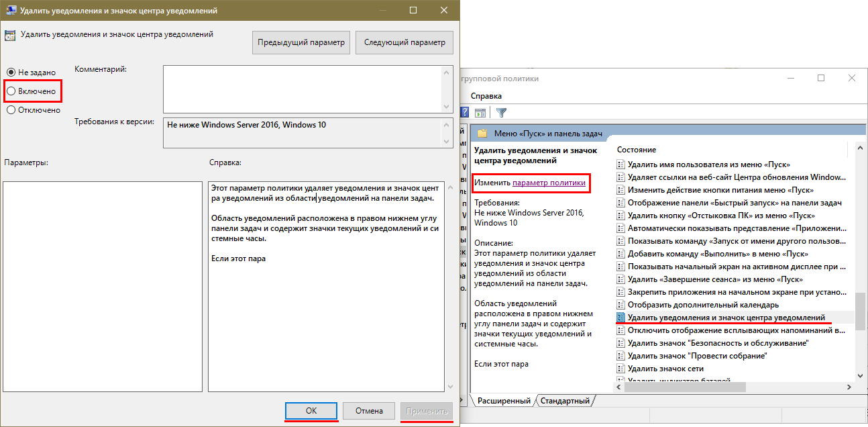Select icon of «Отобразить дополнительный календарь»
This screenshot has height=427, width=868.
pyautogui.click(x=620, y=305)
